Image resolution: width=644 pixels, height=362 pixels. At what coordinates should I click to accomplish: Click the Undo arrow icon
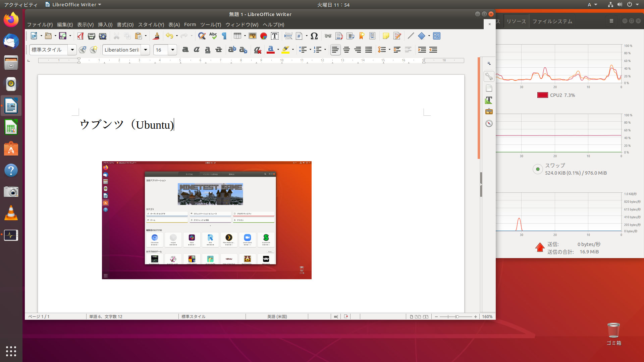click(169, 36)
